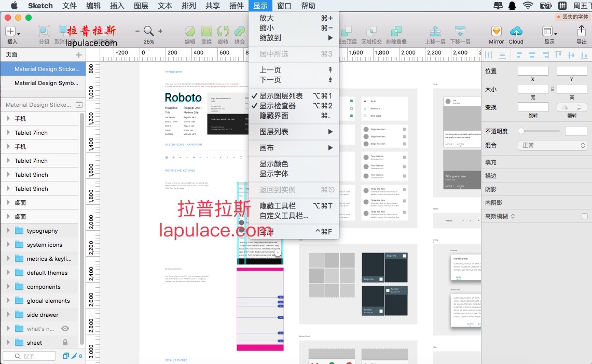Click the X position input field
The image size is (592, 364).
coord(533,71)
